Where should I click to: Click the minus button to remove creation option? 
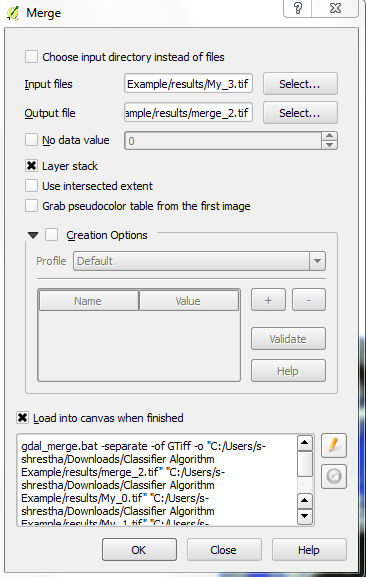coord(309,300)
